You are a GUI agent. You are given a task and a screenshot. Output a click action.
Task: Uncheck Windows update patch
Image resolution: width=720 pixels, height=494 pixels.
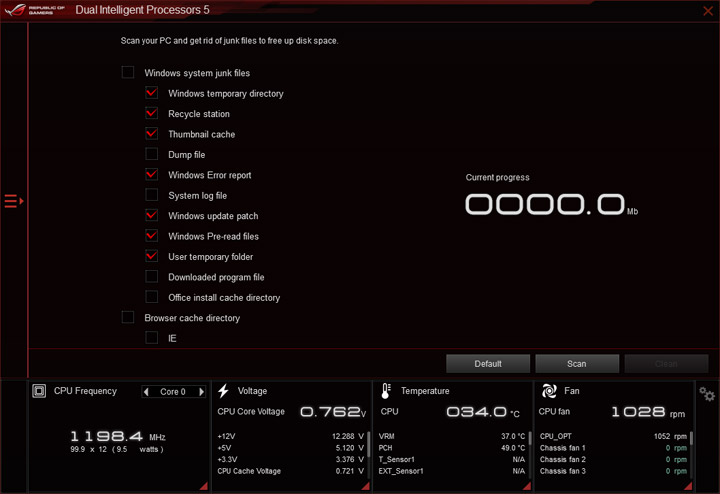pos(152,216)
